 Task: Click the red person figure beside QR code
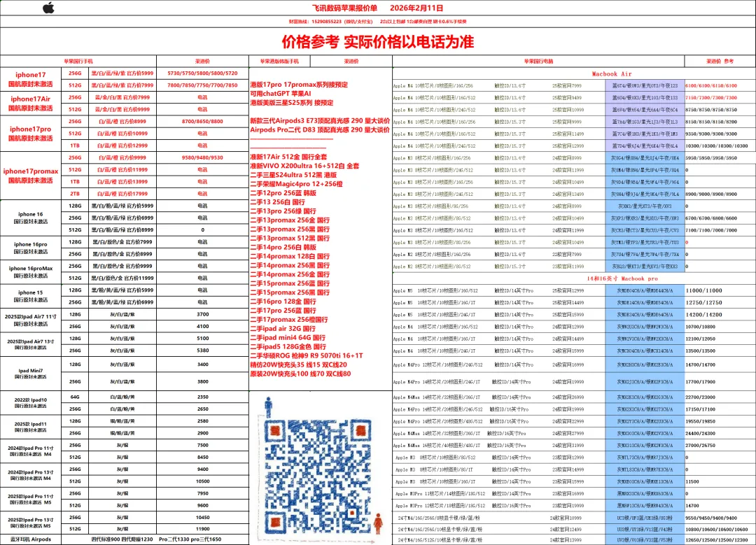point(379,524)
